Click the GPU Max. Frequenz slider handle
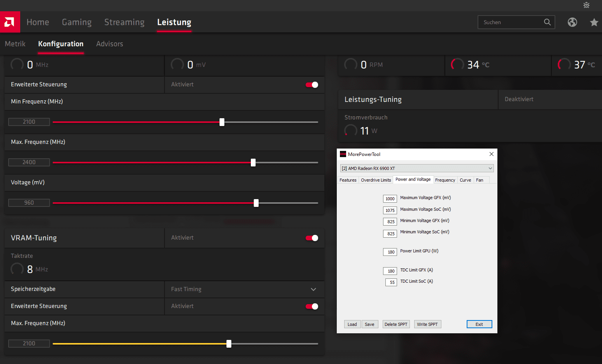 coord(253,163)
